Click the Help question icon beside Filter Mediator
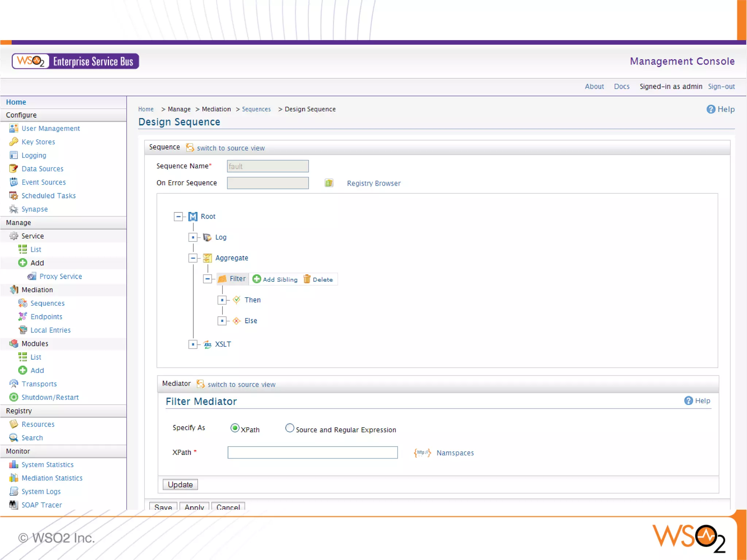Viewport: 747px width, 560px height. coord(688,401)
